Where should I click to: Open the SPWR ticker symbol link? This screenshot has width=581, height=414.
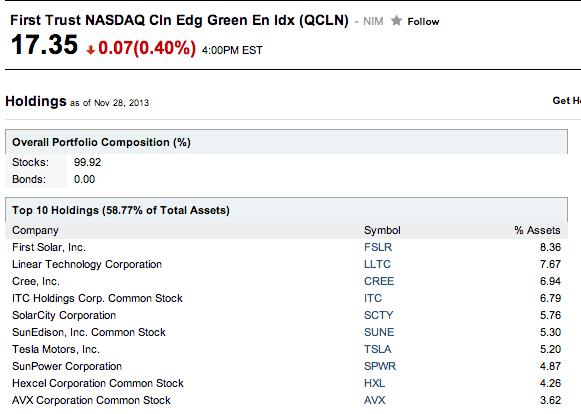380,367
